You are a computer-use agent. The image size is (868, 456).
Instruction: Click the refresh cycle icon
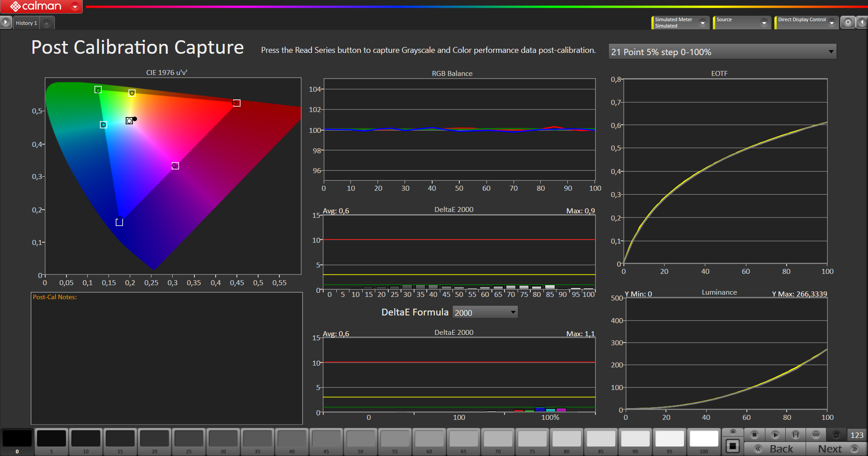[x=836, y=435]
